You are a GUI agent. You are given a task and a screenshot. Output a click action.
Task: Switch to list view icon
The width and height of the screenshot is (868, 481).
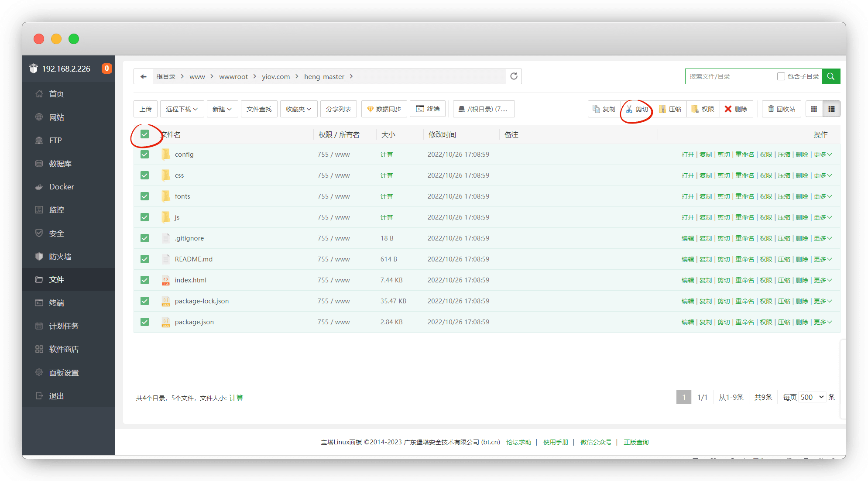pyautogui.click(x=831, y=109)
